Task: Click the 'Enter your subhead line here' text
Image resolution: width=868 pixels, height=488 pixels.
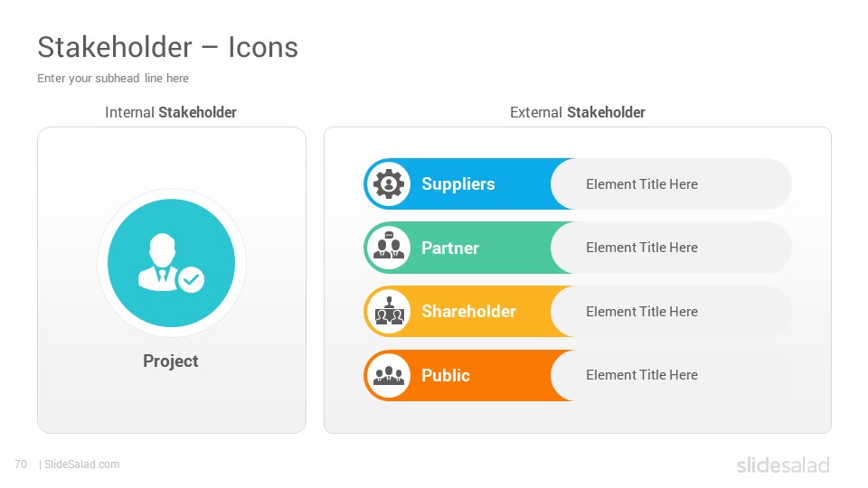Action: click(x=113, y=78)
